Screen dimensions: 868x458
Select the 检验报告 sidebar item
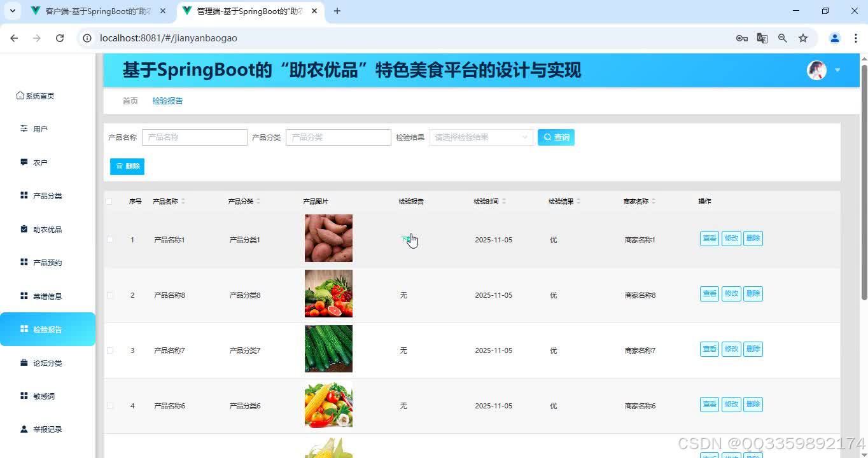coord(47,330)
